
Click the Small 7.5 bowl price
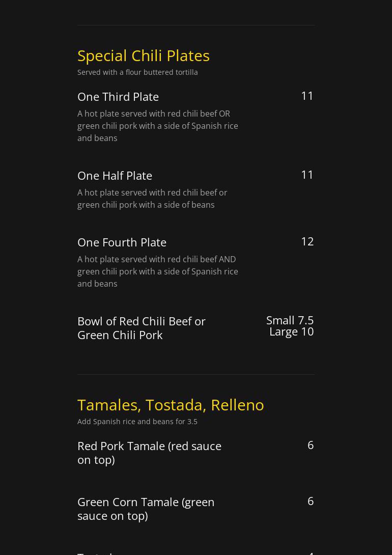tap(290, 320)
